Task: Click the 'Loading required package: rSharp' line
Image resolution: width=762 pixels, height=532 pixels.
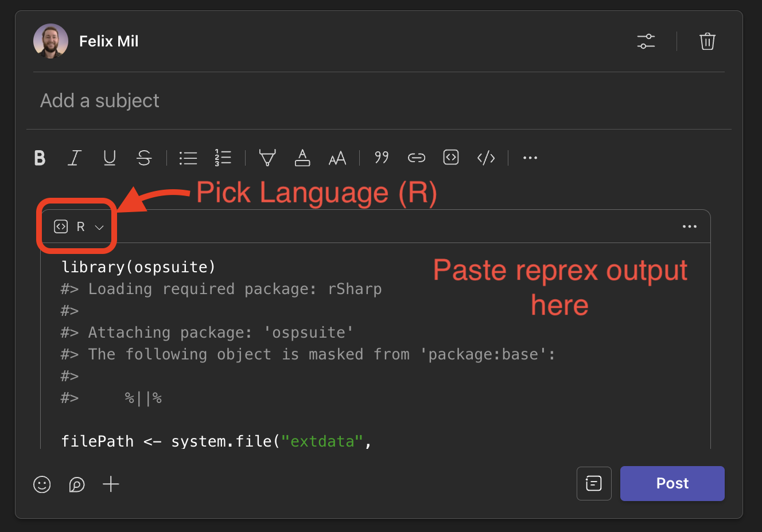Action: [221, 289]
